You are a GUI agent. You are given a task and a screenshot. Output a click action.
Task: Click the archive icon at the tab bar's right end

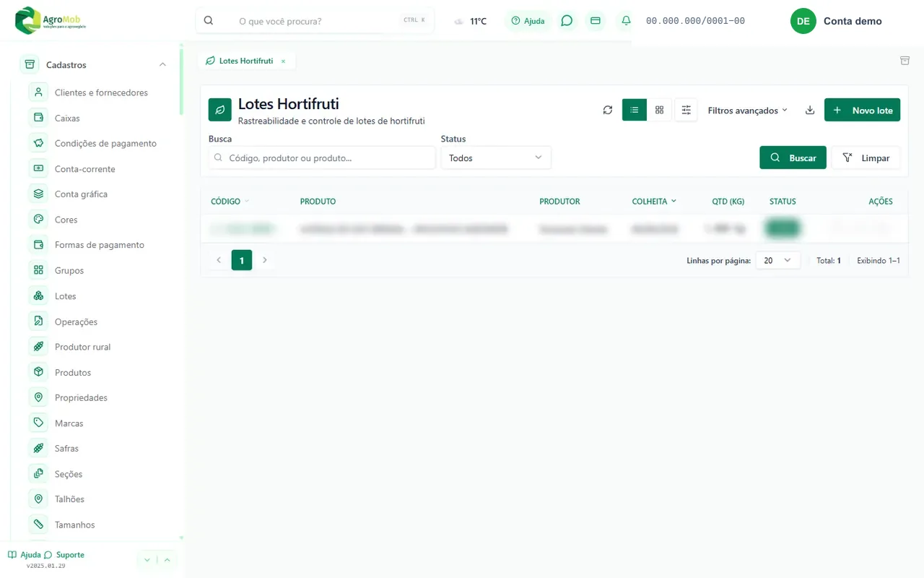pyautogui.click(x=905, y=61)
